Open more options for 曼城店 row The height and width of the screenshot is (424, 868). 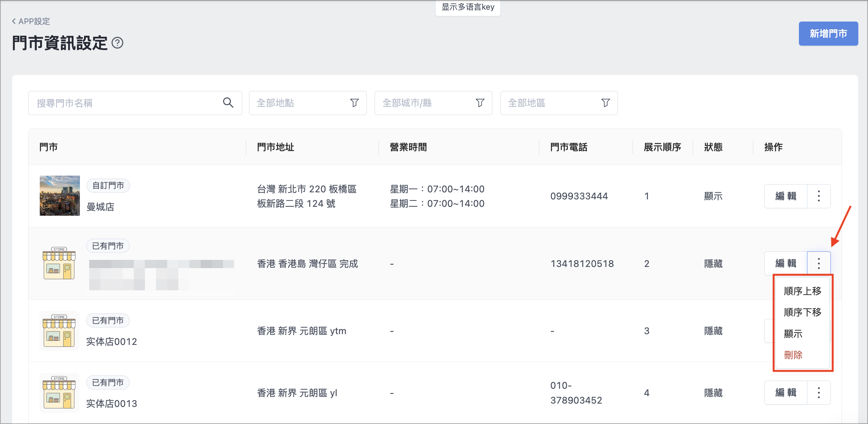(x=819, y=196)
